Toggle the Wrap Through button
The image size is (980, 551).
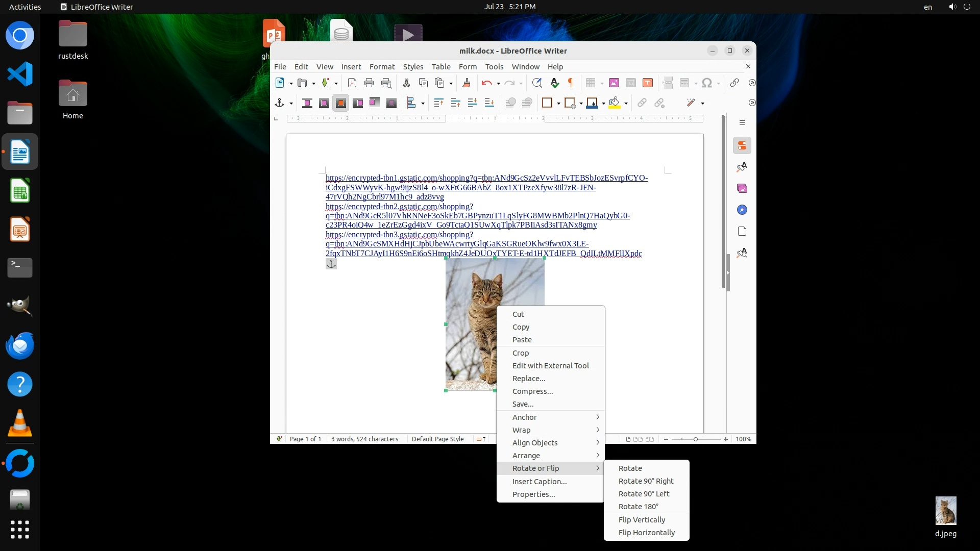click(391, 103)
